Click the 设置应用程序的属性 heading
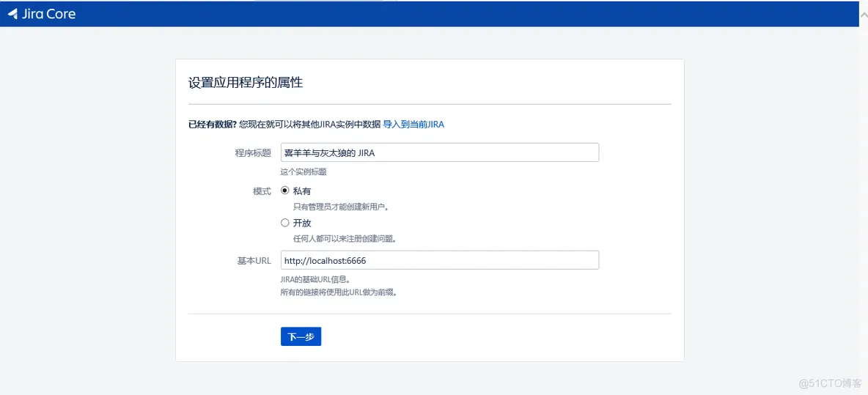 point(246,83)
